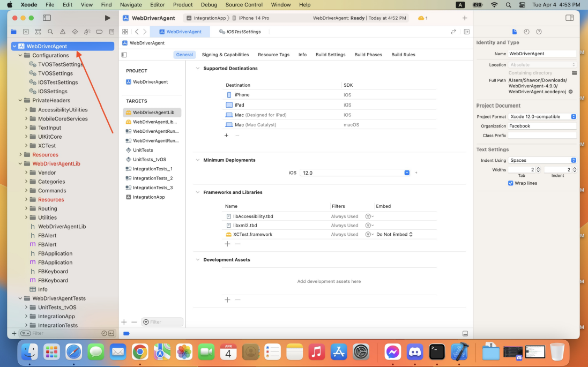This screenshot has width=588, height=367.
Task: Add an editor on the right
Action: 467,32
